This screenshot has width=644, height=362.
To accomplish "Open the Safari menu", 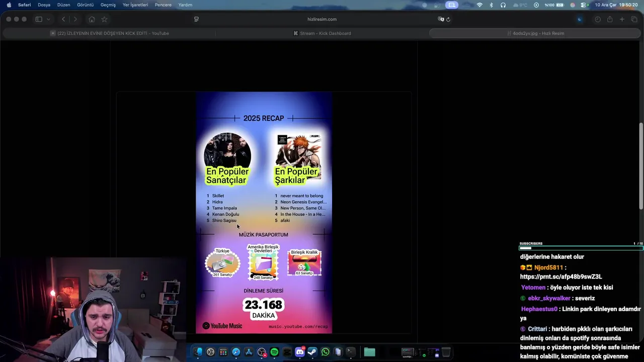I will tap(24, 5).
